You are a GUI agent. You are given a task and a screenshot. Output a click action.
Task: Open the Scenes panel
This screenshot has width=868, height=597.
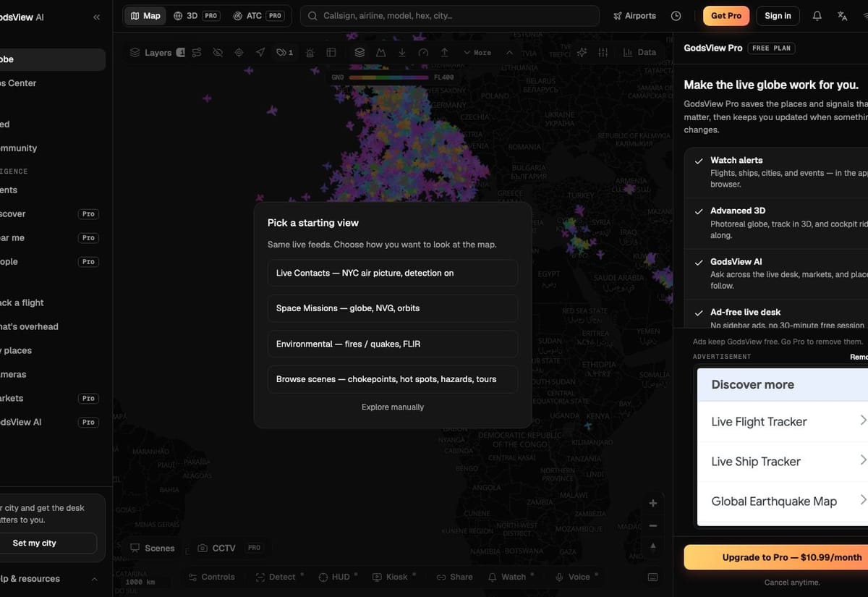(153, 548)
